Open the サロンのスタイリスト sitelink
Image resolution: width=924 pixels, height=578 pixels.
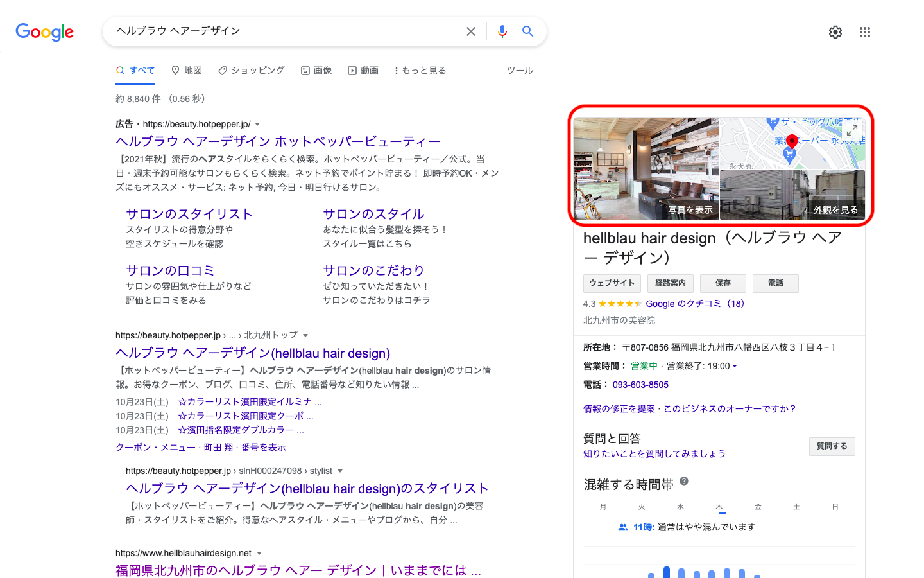[189, 214]
